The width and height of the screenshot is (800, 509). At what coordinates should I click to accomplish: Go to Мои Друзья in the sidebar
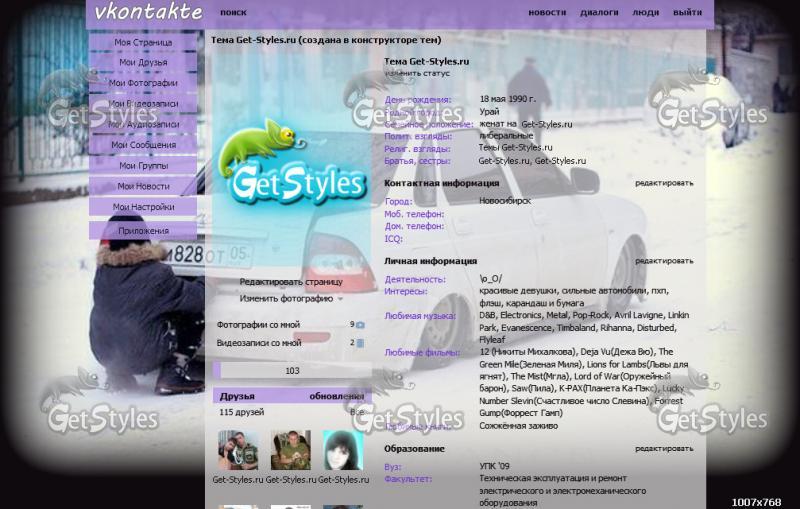click(143, 63)
